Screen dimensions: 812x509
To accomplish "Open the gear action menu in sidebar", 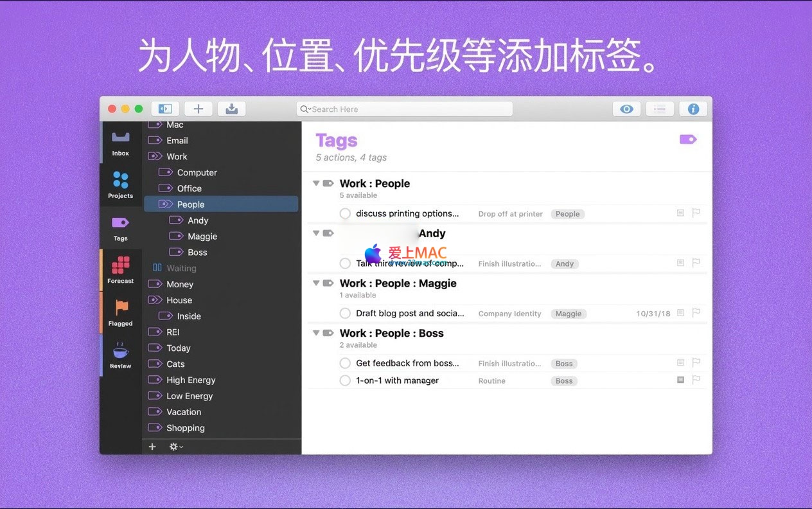I will (x=175, y=447).
